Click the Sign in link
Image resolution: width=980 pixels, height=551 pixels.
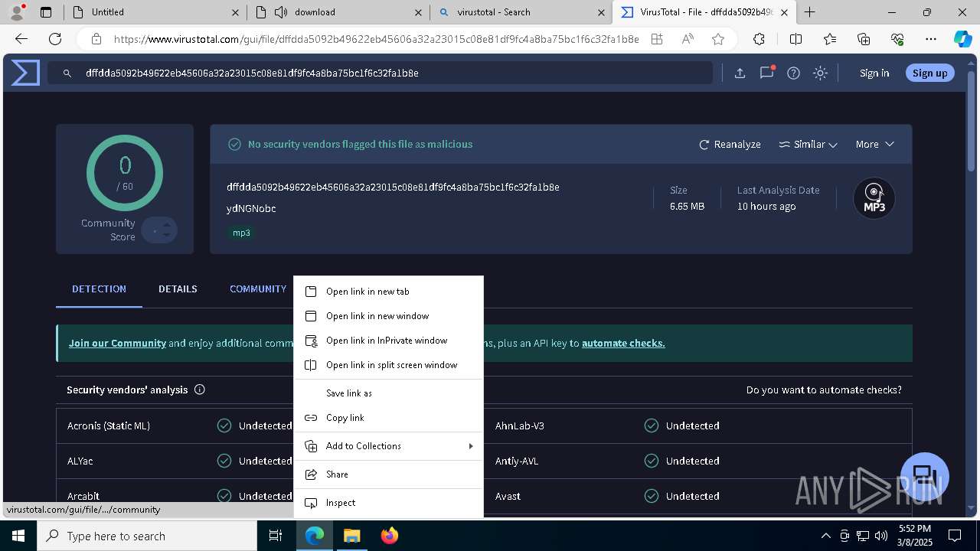point(874,73)
